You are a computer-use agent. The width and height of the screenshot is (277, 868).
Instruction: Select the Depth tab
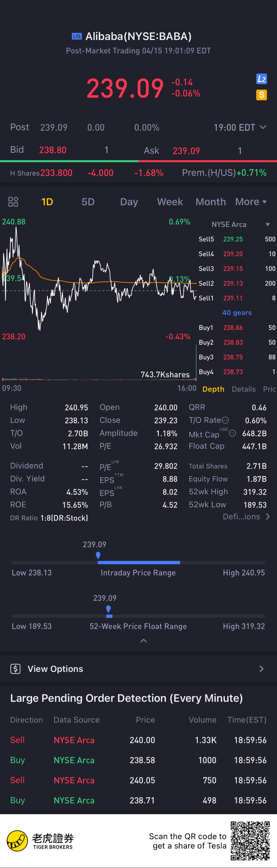213,389
